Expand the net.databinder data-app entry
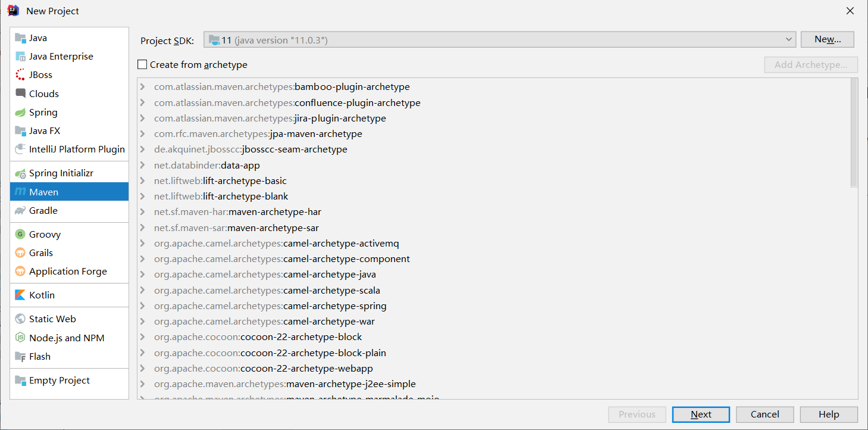Screen dimensions: 868x430 pos(142,165)
